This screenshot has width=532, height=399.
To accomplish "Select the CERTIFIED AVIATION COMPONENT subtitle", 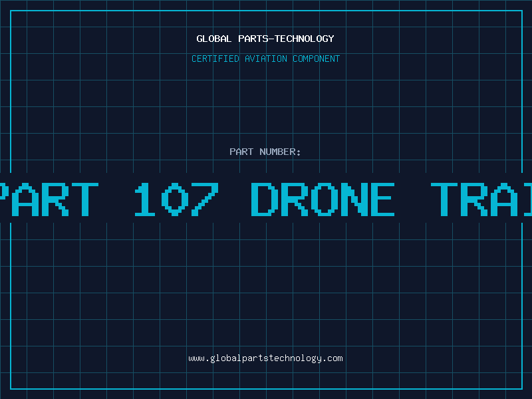I will (x=265, y=59).
